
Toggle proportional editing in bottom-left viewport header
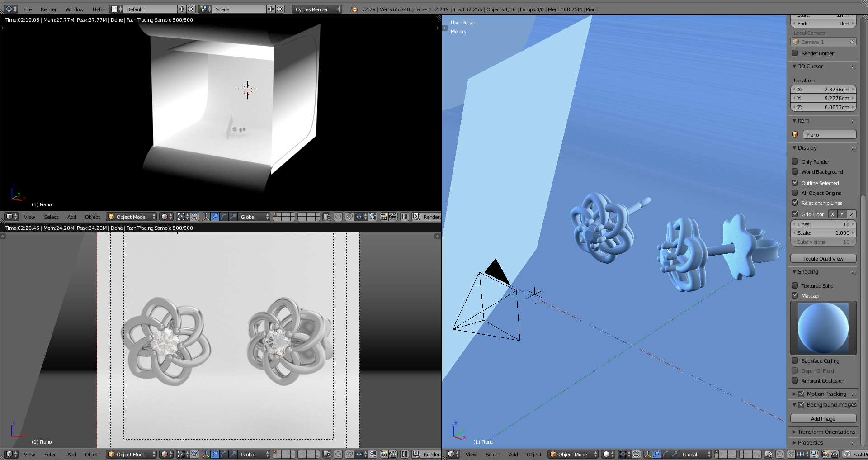pos(338,454)
